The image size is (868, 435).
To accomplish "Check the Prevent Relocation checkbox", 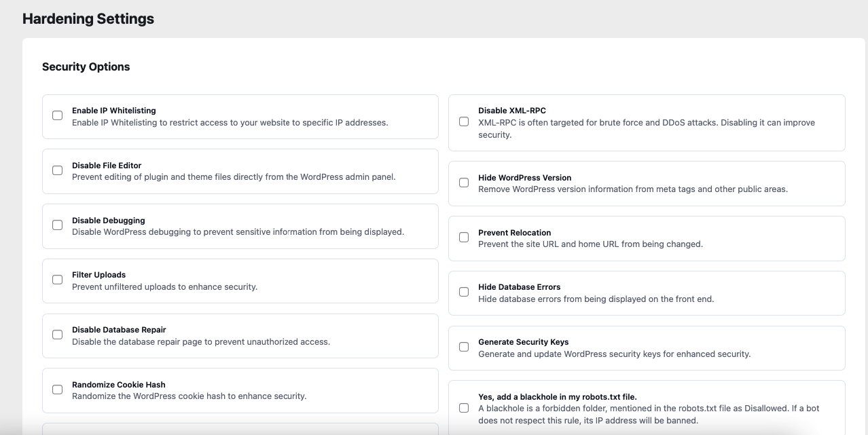I will pyautogui.click(x=464, y=238).
